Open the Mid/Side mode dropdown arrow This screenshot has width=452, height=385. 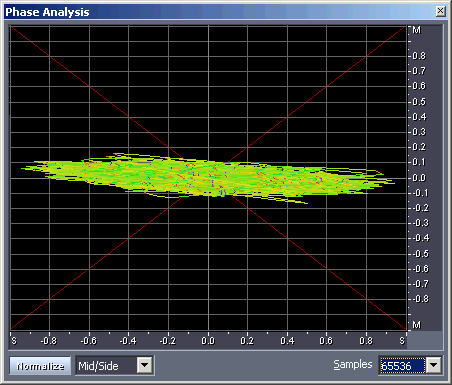point(145,365)
